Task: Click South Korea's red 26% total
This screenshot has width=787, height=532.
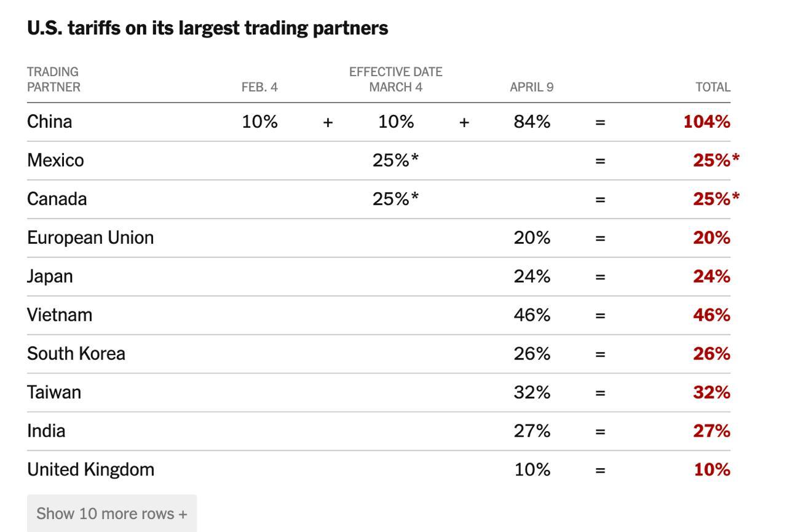Action: click(x=711, y=354)
